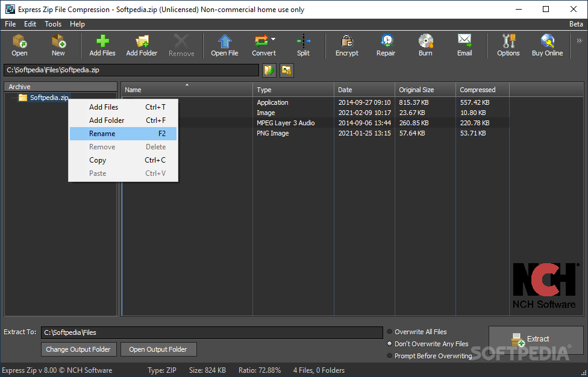Click the Size: 824 KB status entry
The image size is (588, 377).
pyautogui.click(x=207, y=370)
